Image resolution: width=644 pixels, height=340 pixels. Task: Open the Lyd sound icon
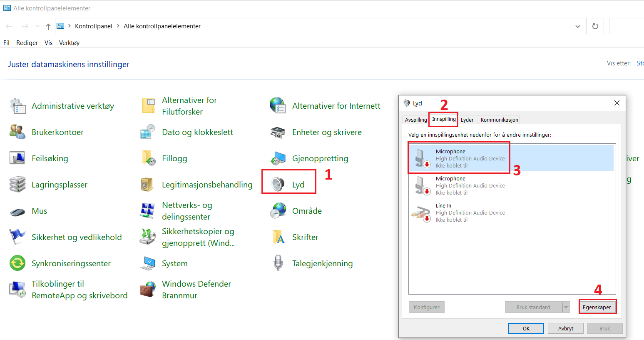(278, 184)
